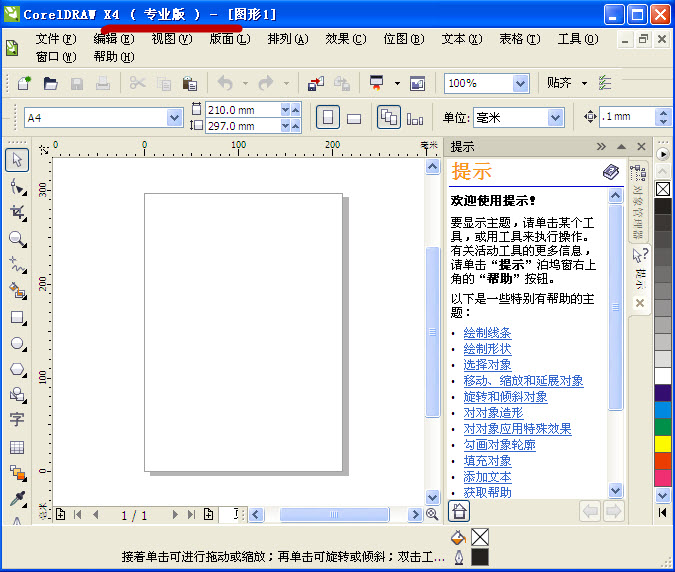Pick the green color swatch
Image resolution: width=675 pixels, height=572 pixels.
point(663,427)
